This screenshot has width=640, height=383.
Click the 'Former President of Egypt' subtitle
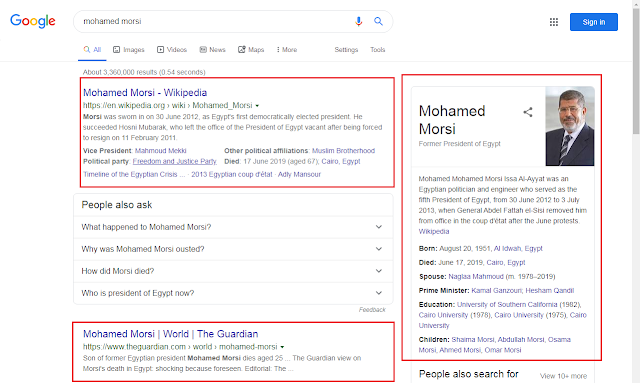coord(459,144)
